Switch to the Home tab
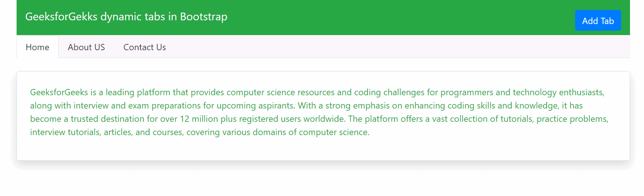 coord(38,47)
